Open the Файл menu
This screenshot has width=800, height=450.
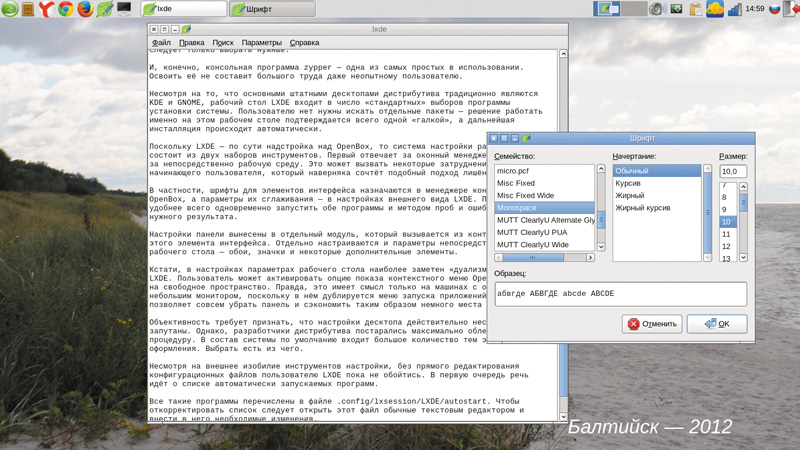point(161,42)
